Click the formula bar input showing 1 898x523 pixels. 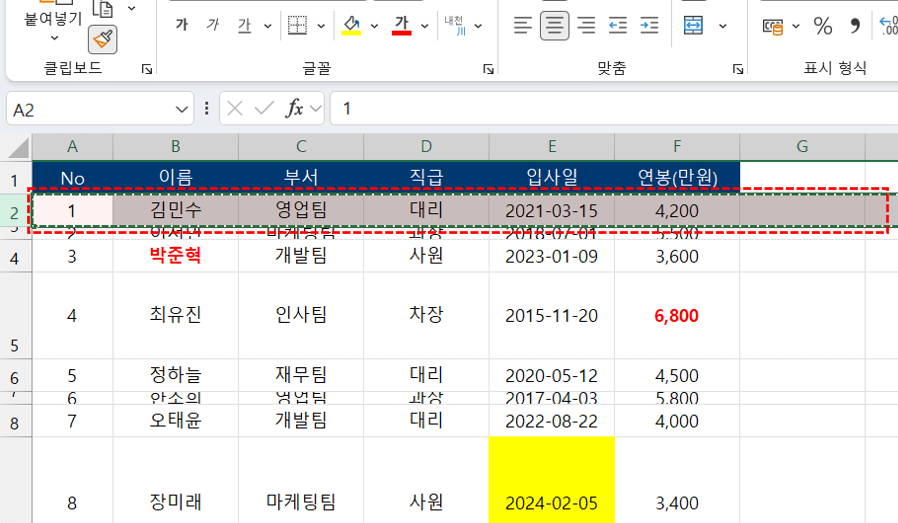pyautogui.click(x=600, y=108)
